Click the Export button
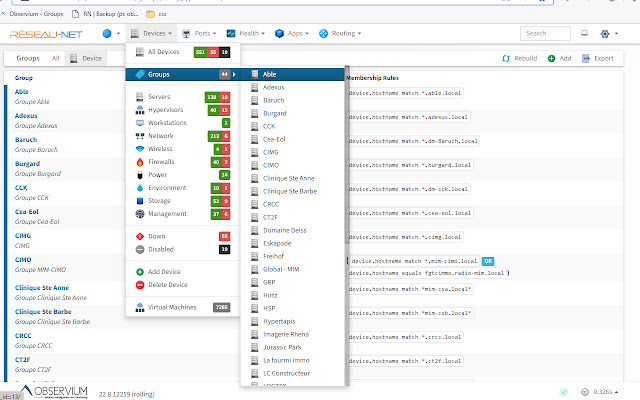The image size is (640, 400). [598, 58]
